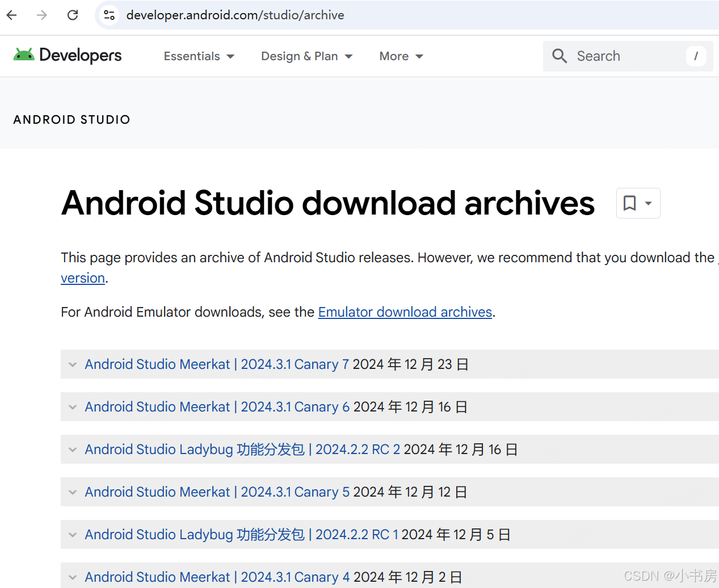Viewport: 719px width, 588px height.
Task: Expand Ladybug 2024.2.2 RC 1 section
Action: point(241,535)
